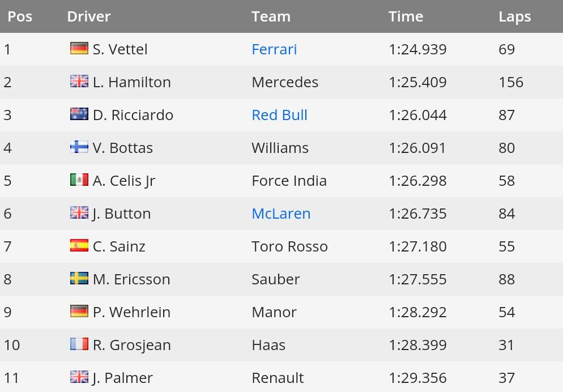The width and height of the screenshot is (563, 392).
Task: Select Vettel's lap time 1:24.939
Action: coord(417,49)
